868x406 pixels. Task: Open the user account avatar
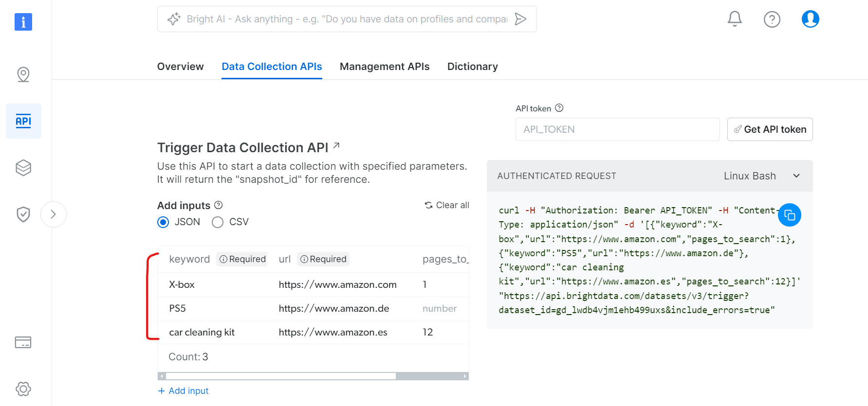coord(810,19)
